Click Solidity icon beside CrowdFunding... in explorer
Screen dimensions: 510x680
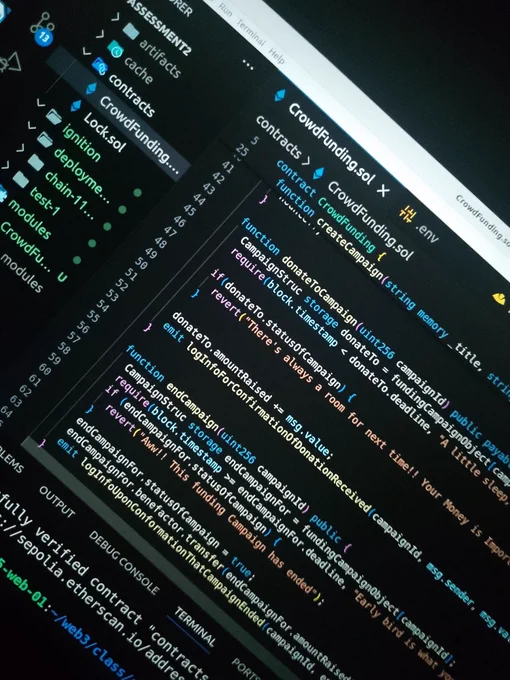tap(91, 89)
